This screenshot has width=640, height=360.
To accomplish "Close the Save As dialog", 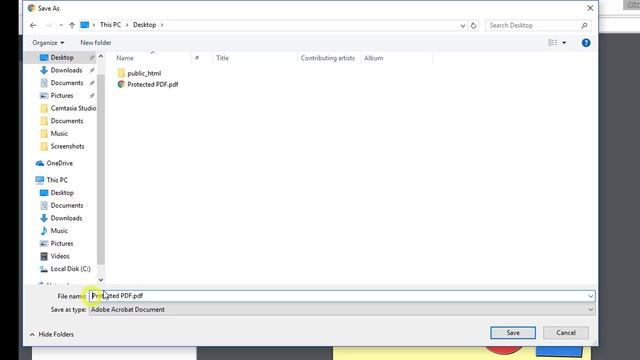I will click(590, 8).
